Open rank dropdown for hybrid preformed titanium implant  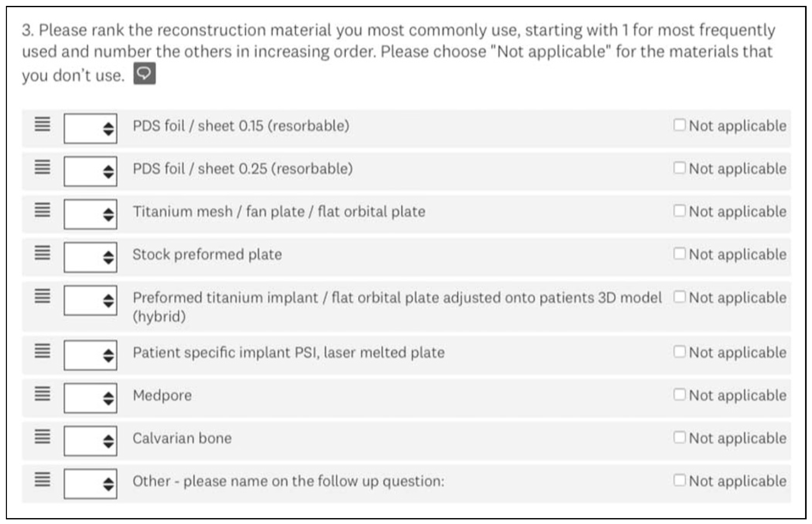point(90,300)
